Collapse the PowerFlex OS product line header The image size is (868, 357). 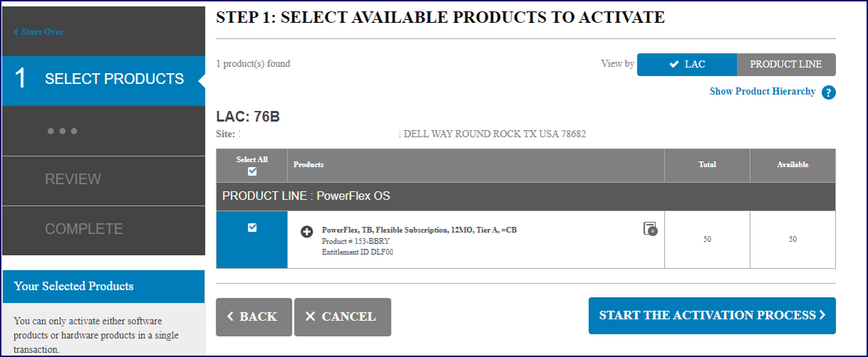[x=306, y=196]
